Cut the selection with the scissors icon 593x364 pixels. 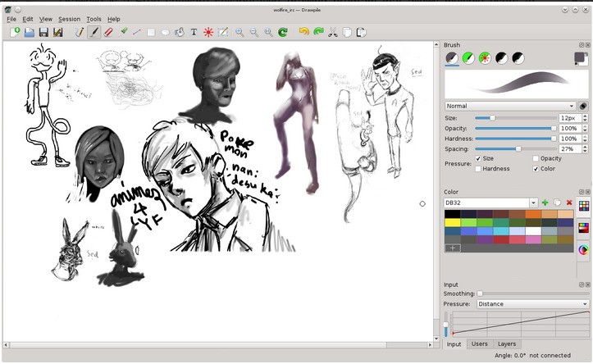point(333,33)
